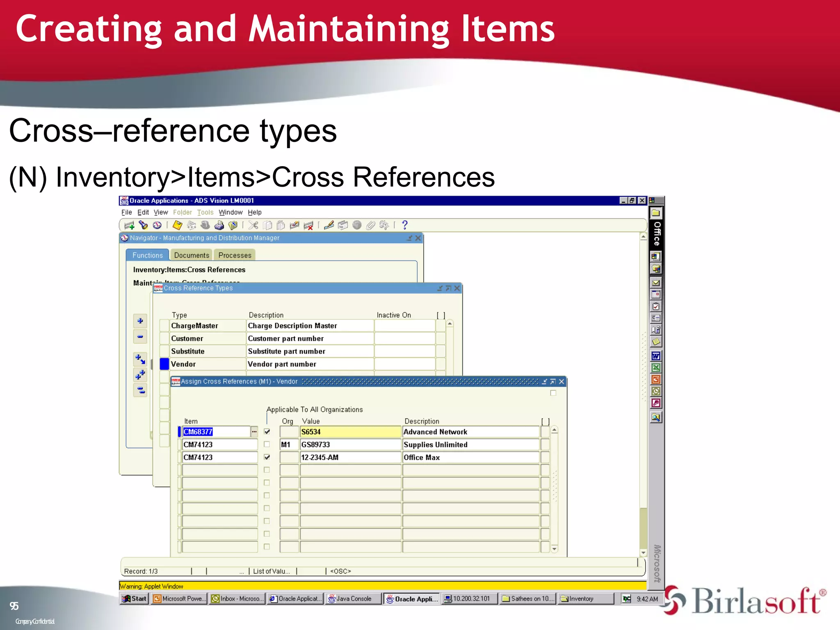
Task: Click the New Record toolbar icon
Action: point(129,225)
